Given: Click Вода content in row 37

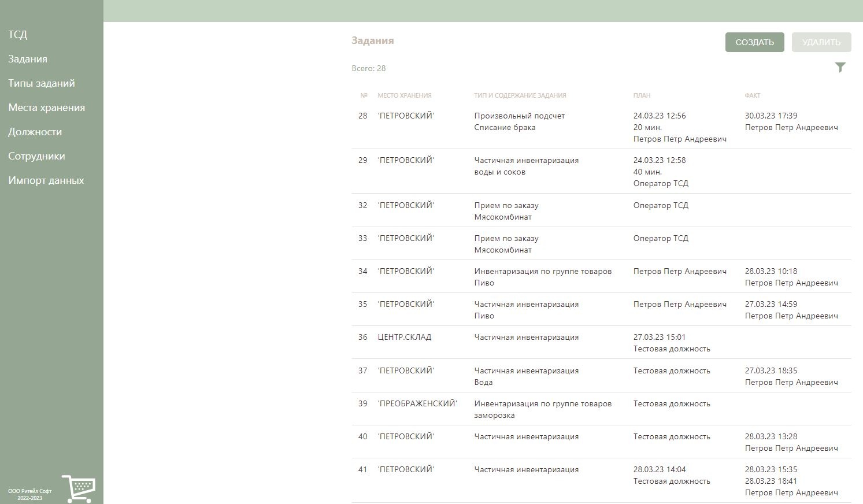Looking at the screenshot, I should [483, 382].
